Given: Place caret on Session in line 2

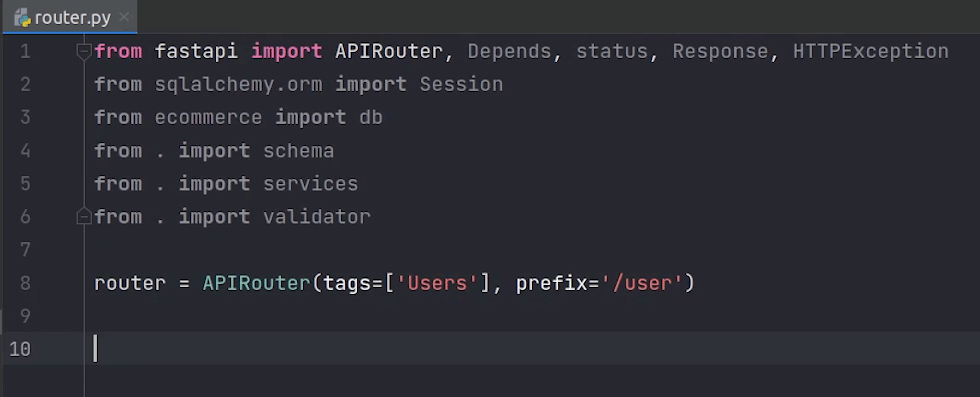Looking at the screenshot, I should [x=461, y=84].
